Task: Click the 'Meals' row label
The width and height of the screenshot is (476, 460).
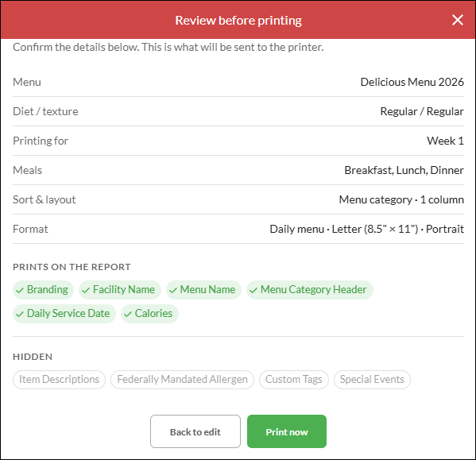Action: tap(27, 170)
